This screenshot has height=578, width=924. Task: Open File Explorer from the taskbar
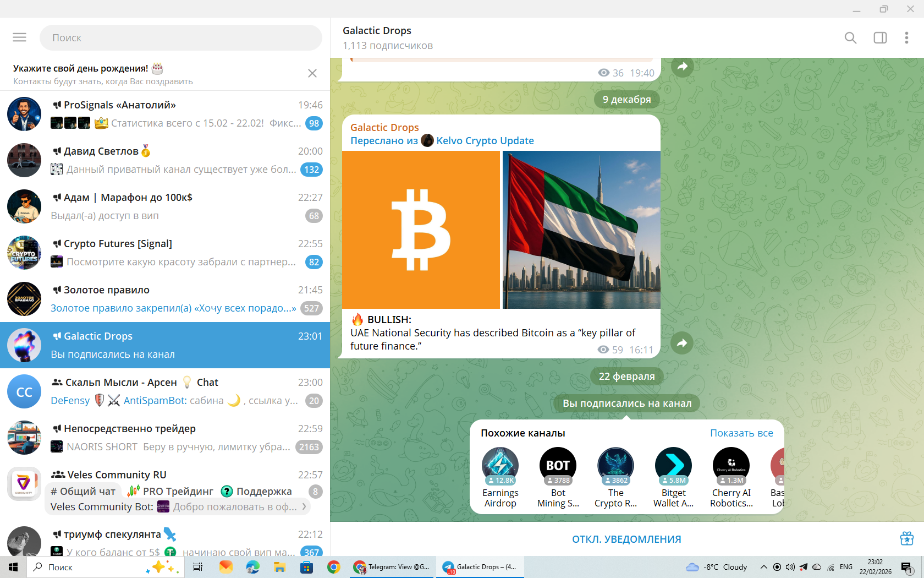(279, 567)
